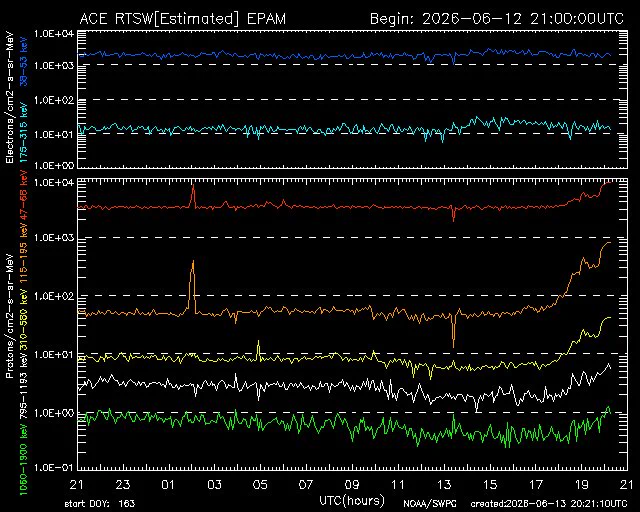Click the 09 hour tick label
This screenshot has height=512, width=640.
[352, 485]
